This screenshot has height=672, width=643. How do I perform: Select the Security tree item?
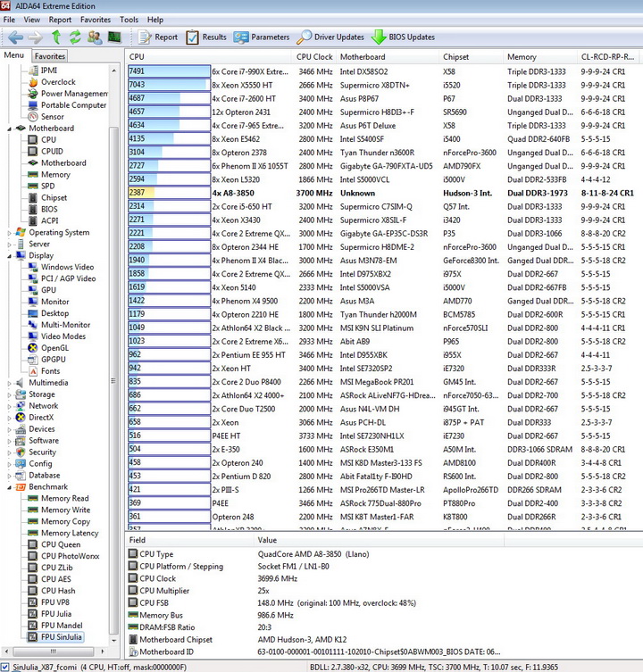[x=42, y=452]
